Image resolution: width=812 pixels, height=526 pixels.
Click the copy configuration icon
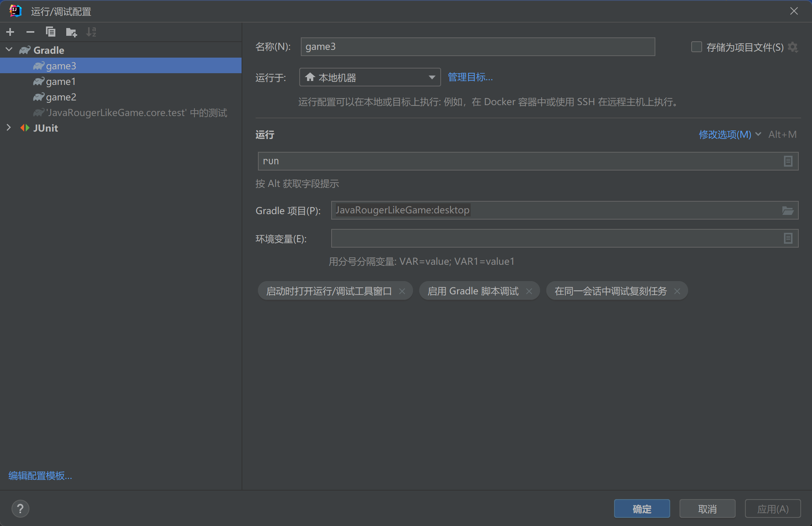click(x=51, y=32)
